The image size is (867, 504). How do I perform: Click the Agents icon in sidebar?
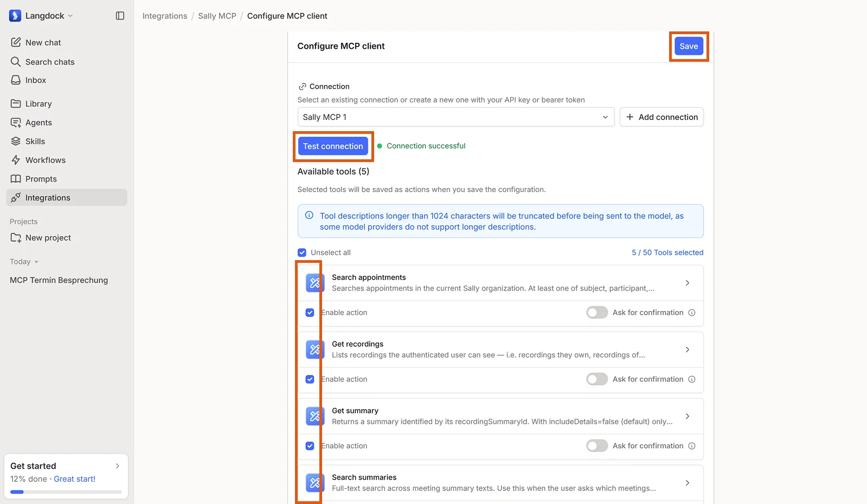click(x=16, y=122)
